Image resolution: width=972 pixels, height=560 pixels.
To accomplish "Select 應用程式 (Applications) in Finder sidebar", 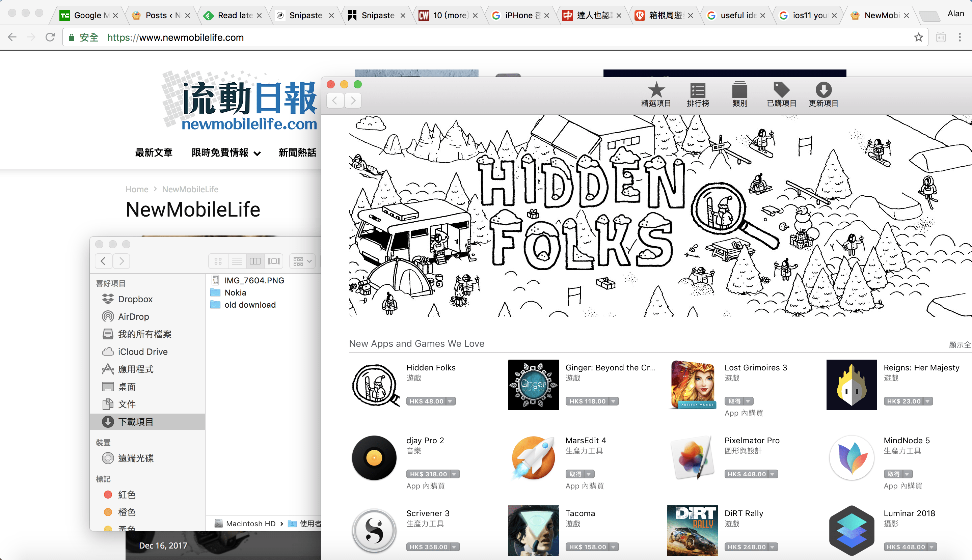I will 135,369.
